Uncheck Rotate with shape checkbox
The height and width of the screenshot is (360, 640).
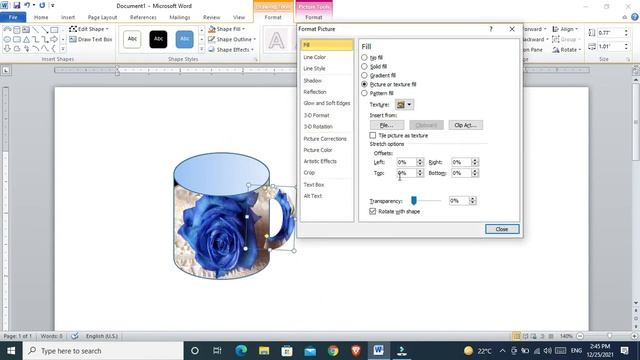click(373, 211)
